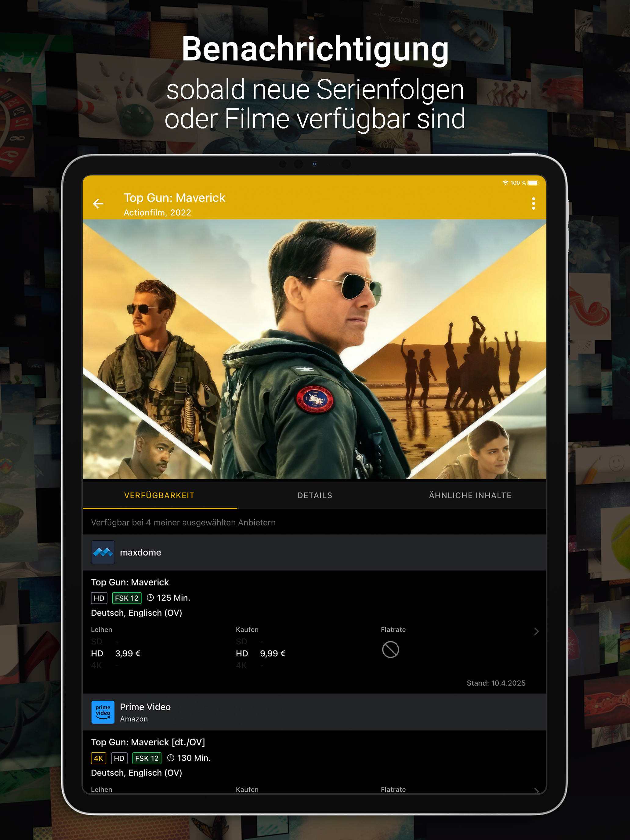Tap the Top Gun: Maverick title in header
The image size is (630, 840).
click(174, 198)
